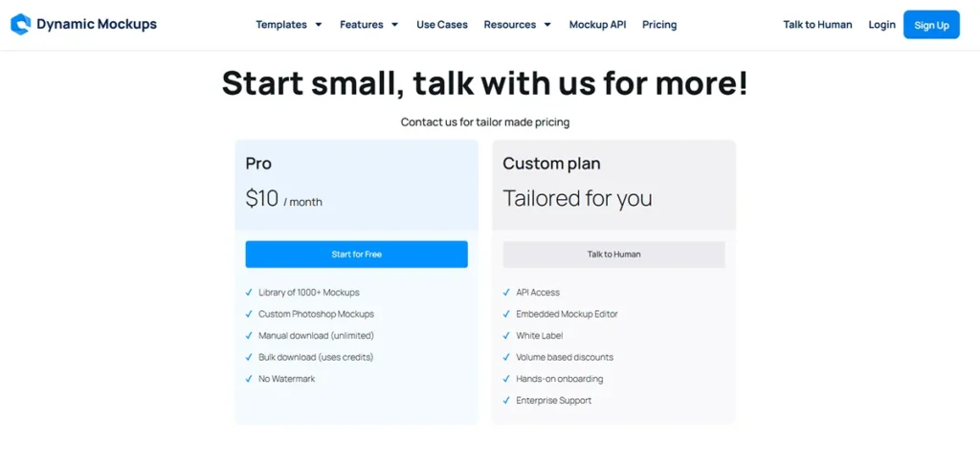Click the checkmark next to API Access
This screenshot has height=465, width=980.
click(x=506, y=293)
